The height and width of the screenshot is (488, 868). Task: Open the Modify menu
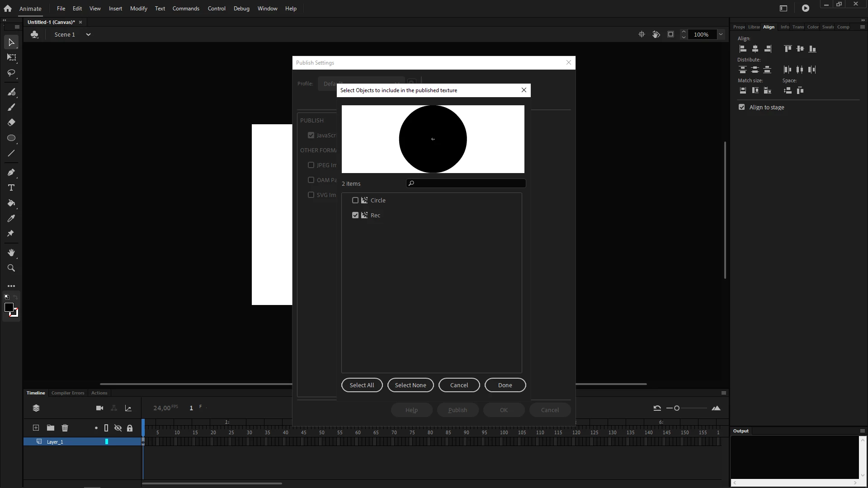click(x=138, y=9)
